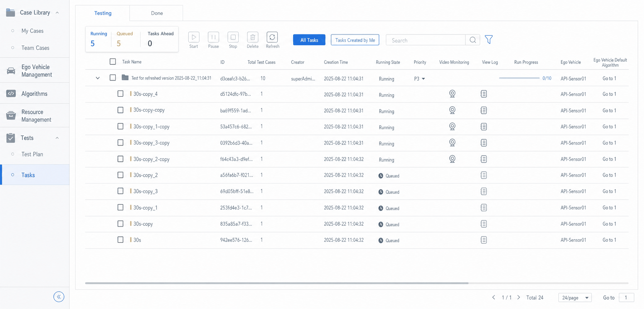The image size is (644, 309).
Task: View log of 30s-copy_2 task
Action: click(x=484, y=175)
